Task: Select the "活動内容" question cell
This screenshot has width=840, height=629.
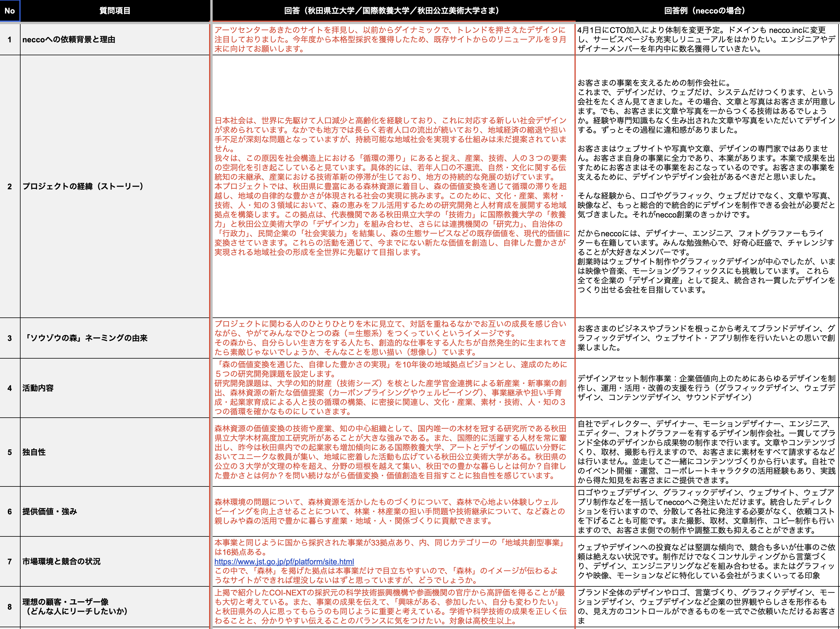Action: click(115, 388)
